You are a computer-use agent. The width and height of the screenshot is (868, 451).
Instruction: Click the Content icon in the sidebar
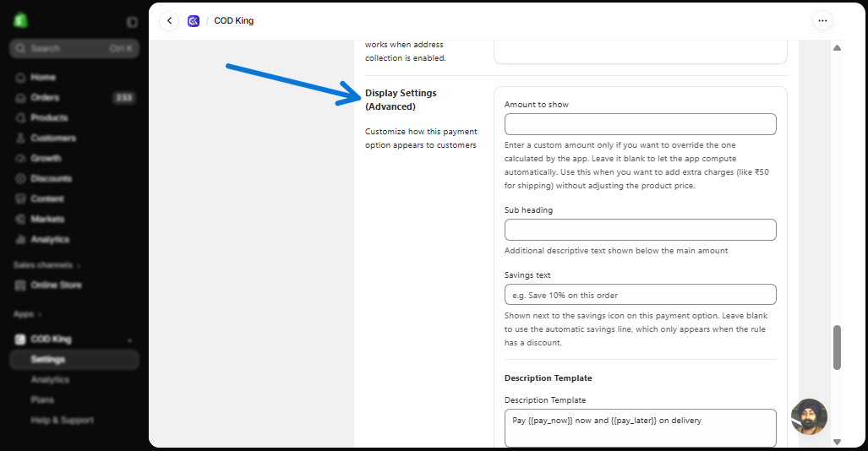(20, 198)
